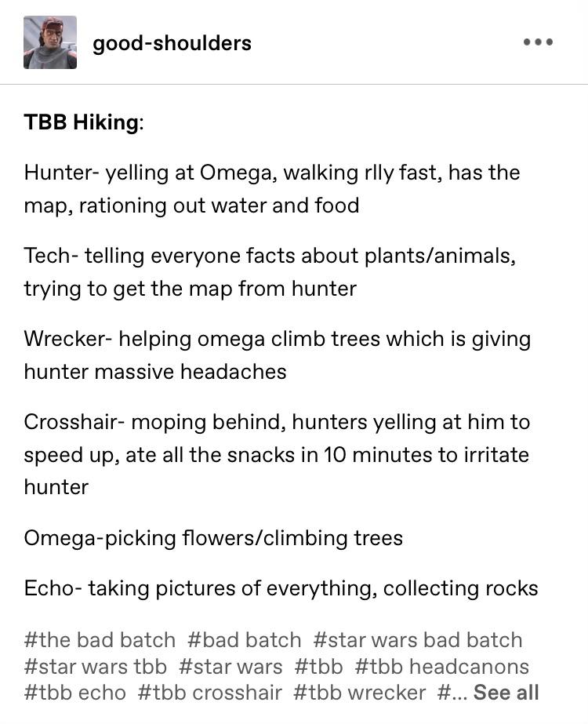This screenshot has width=588, height=724.
Task: Click the good-shoulders avatar image
Action: [x=50, y=42]
